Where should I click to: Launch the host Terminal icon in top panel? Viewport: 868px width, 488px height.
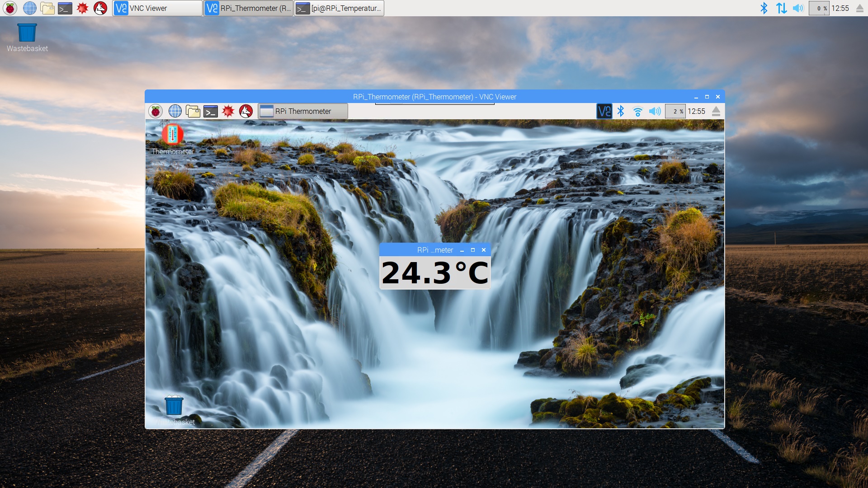(65, 8)
